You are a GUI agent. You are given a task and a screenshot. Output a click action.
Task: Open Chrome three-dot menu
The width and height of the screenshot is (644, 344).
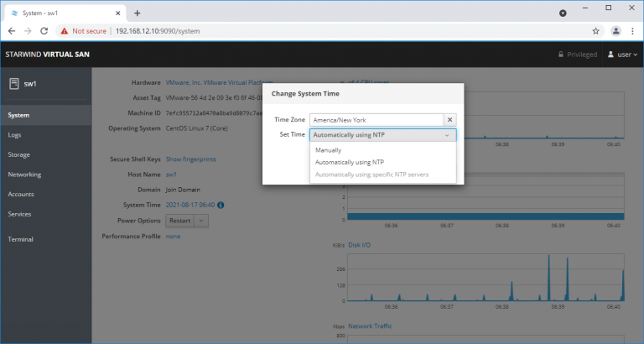632,31
